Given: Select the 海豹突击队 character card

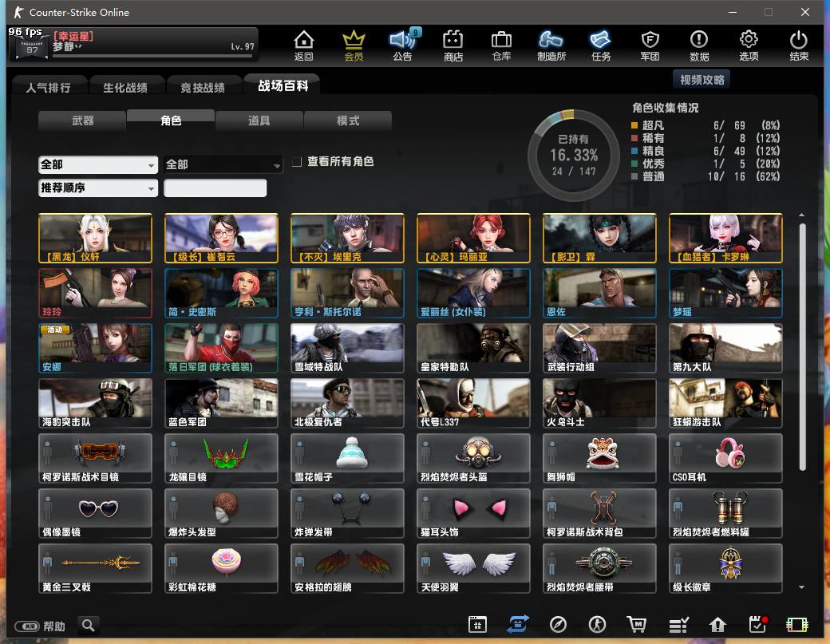Looking at the screenshot, I should 95,403.
